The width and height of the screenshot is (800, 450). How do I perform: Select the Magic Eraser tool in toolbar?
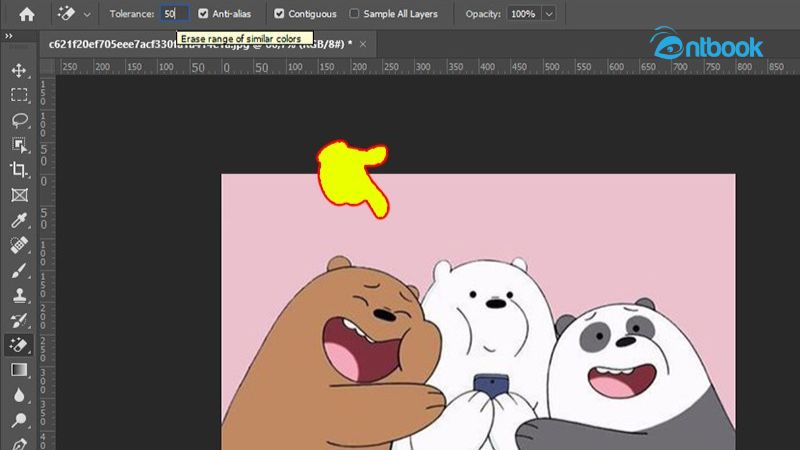pos(19,345)
